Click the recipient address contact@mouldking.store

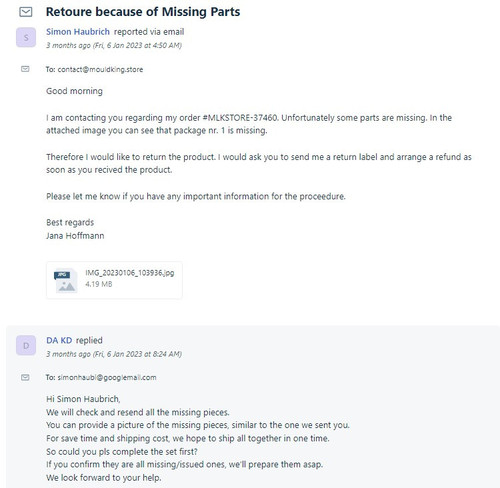click(100, 69)
